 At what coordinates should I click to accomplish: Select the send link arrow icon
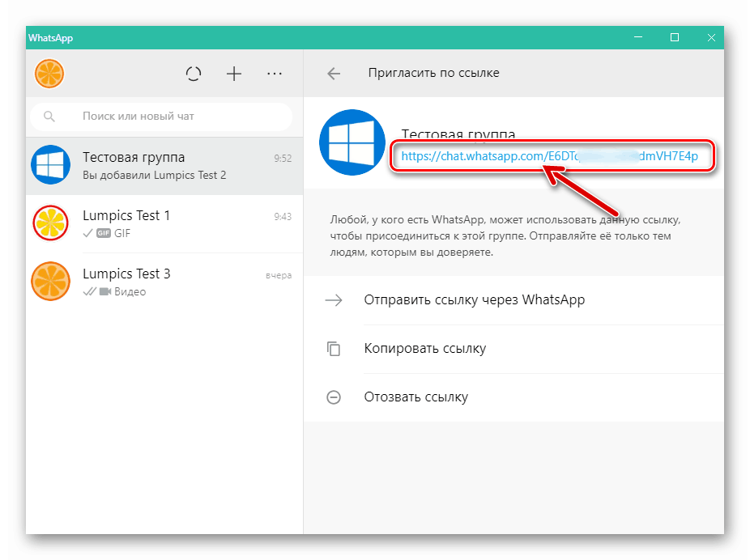[x=334, y=300]
